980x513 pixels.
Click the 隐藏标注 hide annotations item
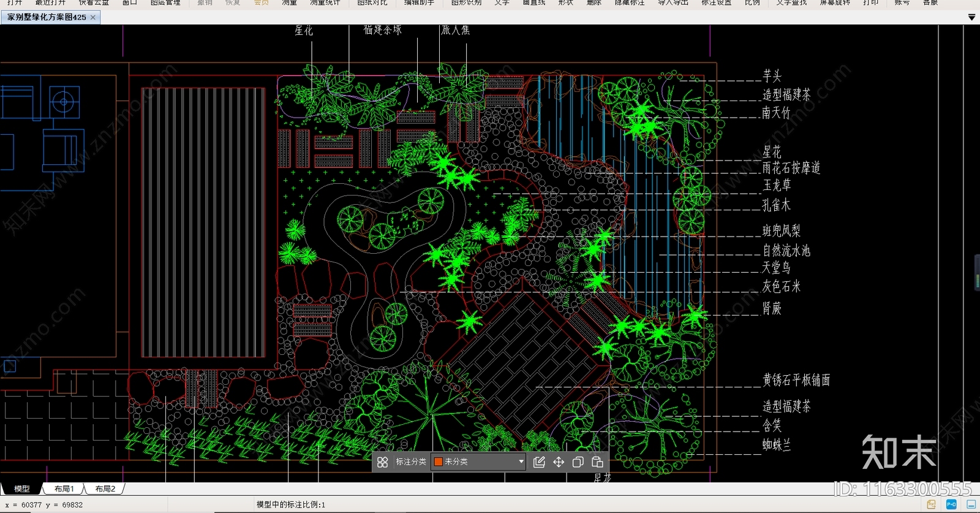[630, 3]
